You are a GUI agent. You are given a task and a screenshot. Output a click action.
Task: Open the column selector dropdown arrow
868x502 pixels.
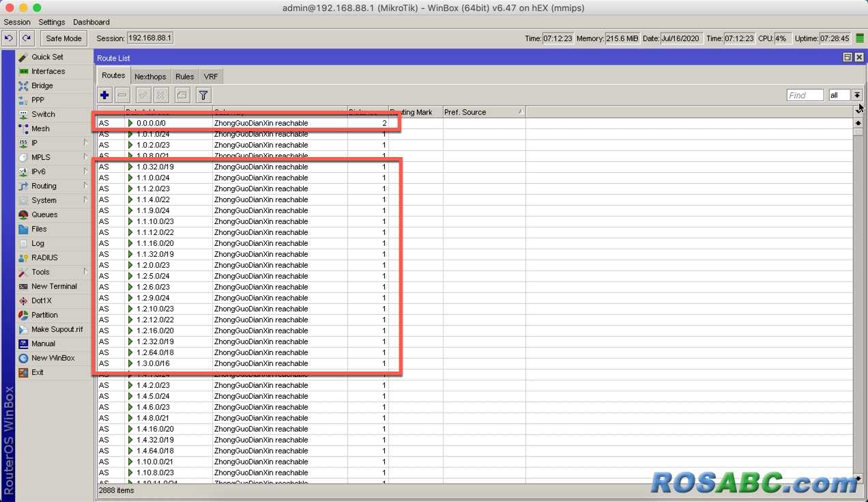858,112
